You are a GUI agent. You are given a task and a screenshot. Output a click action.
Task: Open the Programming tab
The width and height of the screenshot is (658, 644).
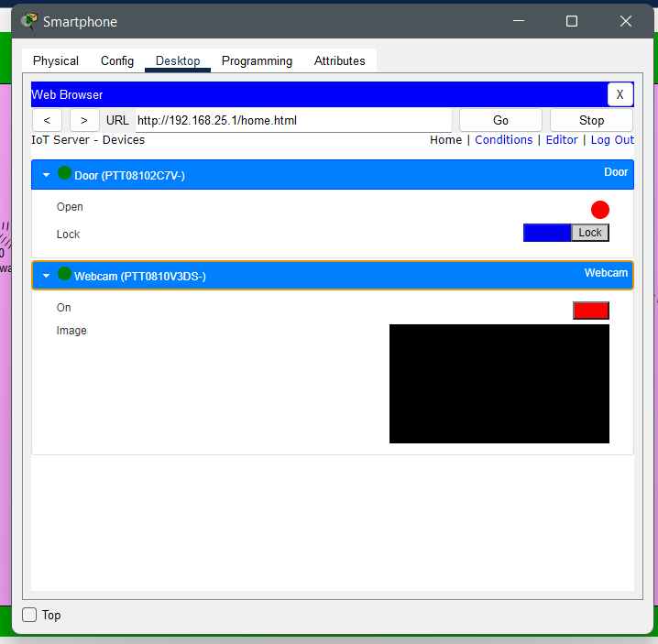[x=257, y=60]
